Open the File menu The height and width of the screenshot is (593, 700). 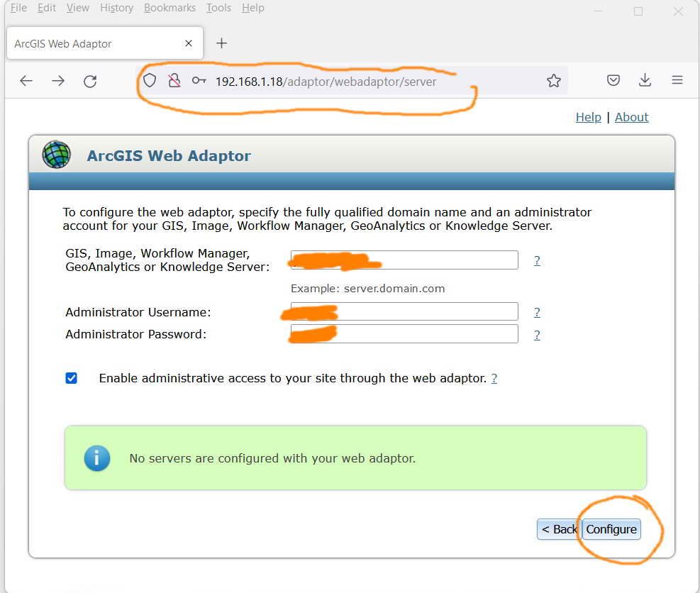point(18,8)
